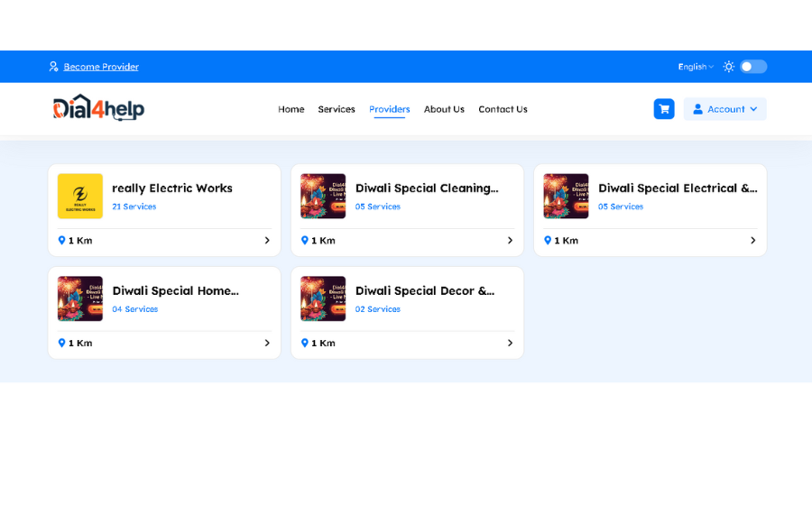Open really Electric Works via arrow chevron
This screenshot has height=505, width=812.
coord(267,241)
